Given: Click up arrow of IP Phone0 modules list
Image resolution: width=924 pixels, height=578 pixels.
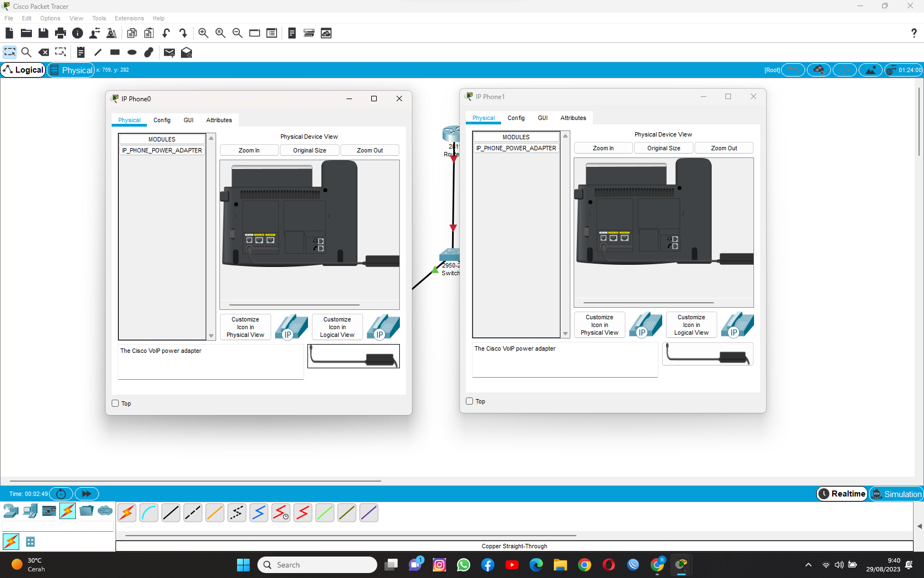Looking at the screenshot, I should (211, 138).
